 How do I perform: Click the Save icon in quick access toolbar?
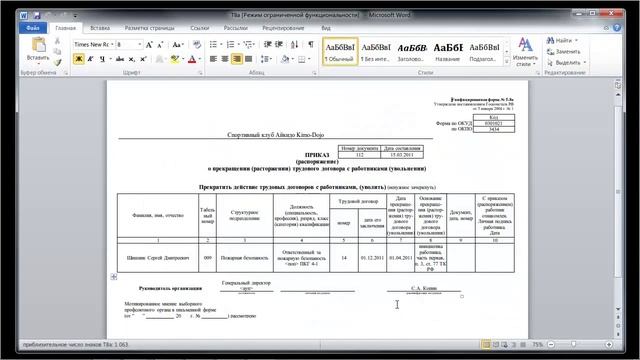click(37, 16)
